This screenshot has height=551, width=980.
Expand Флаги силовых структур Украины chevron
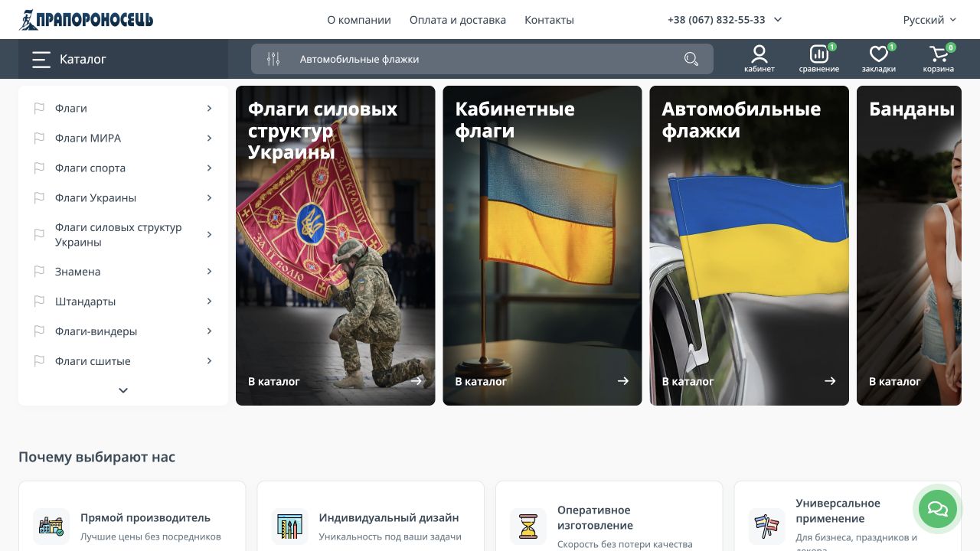click(x=209, y=234)
